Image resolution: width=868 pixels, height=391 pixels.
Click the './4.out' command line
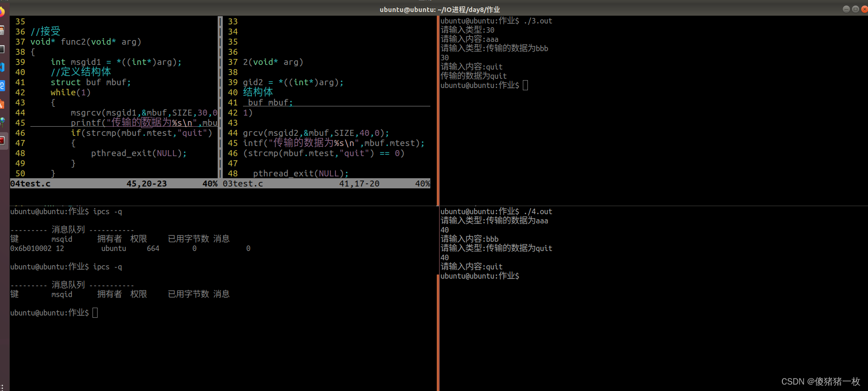[x=497, y=211]
